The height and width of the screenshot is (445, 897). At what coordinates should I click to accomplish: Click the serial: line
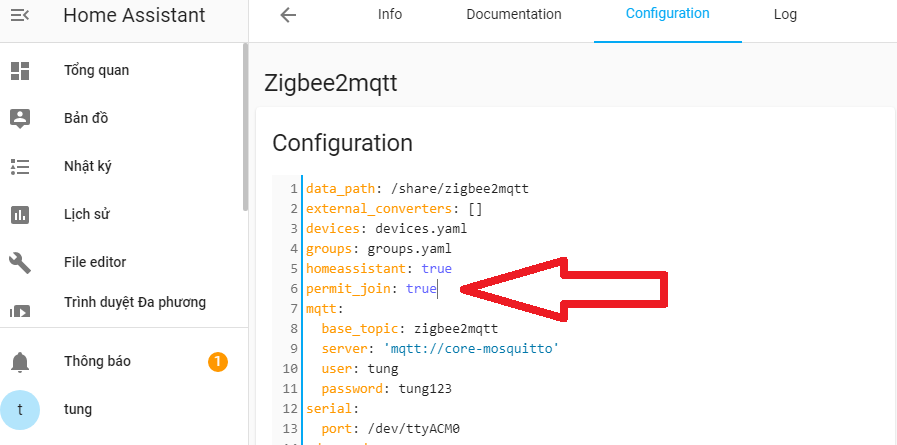pos(332,409)
